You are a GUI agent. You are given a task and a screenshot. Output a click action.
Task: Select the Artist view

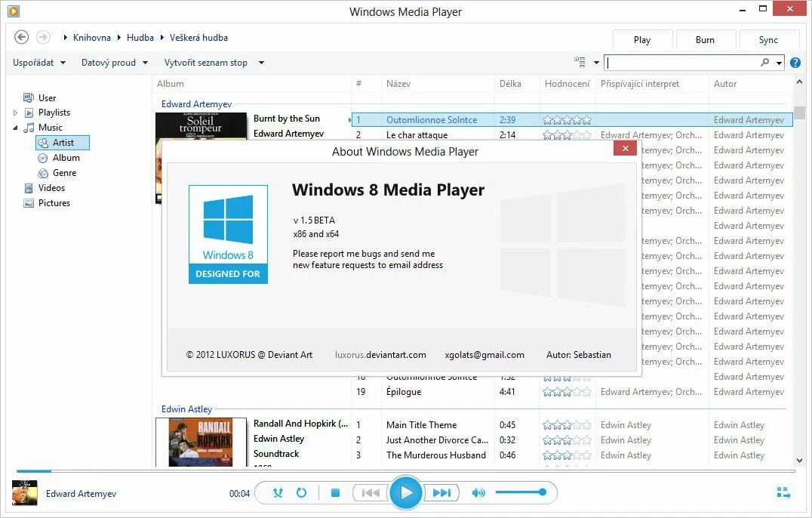pos(63,143)
